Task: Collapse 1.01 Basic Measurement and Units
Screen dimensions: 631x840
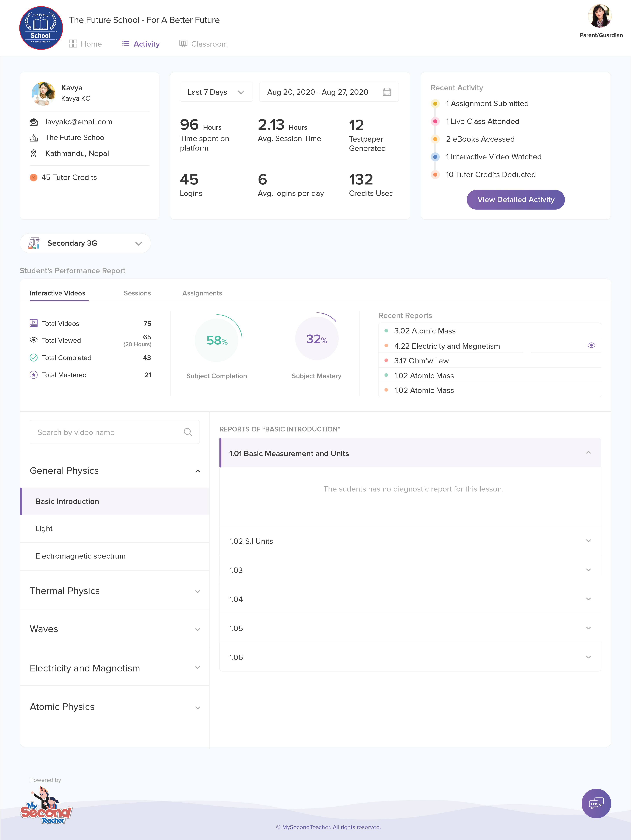Action: click(x=410, y=453)
